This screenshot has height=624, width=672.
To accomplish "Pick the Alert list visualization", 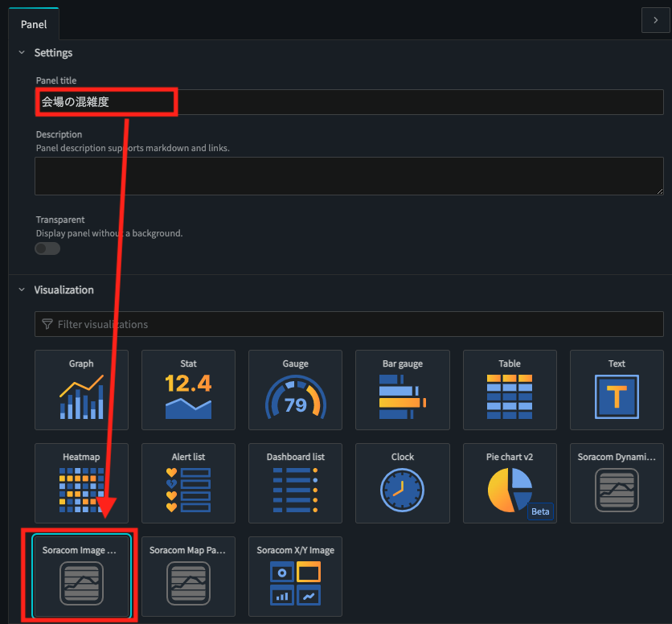I will click(188, 483).
